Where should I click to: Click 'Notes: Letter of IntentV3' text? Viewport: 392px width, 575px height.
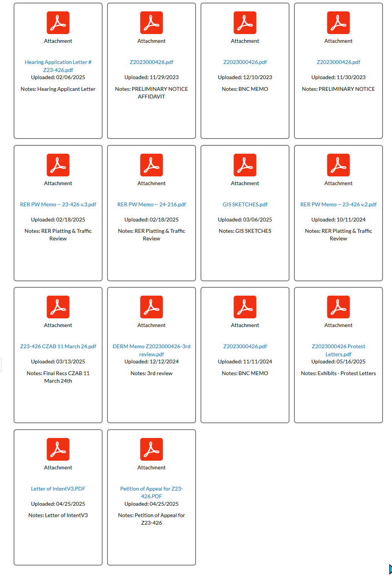click(x=58, y=515)
